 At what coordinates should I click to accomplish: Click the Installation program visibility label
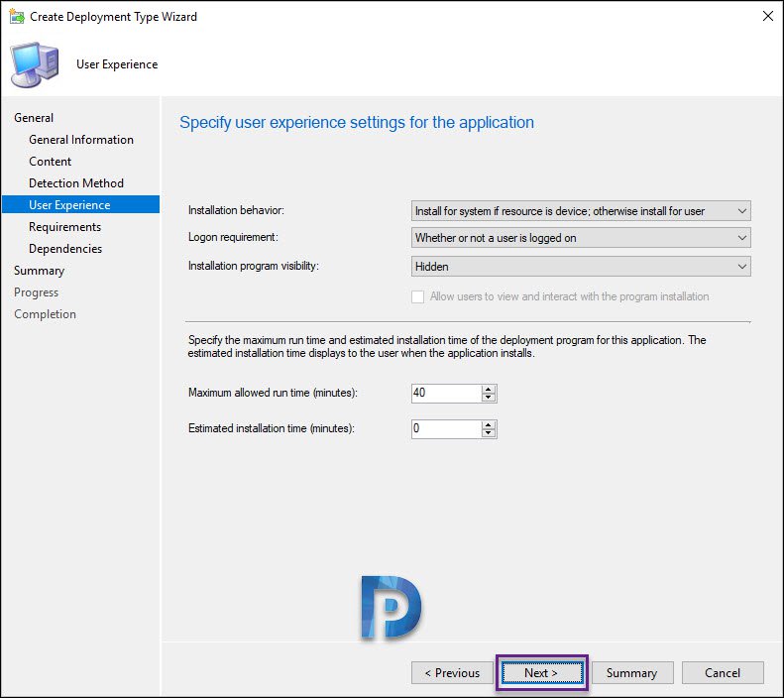(x=254, y=266)
